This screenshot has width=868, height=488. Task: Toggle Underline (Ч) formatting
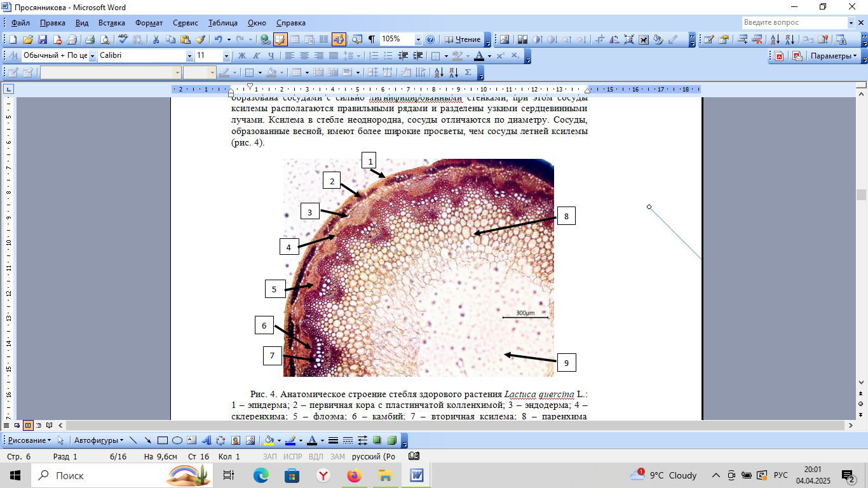pyautogui.click(x=271, y=56)
